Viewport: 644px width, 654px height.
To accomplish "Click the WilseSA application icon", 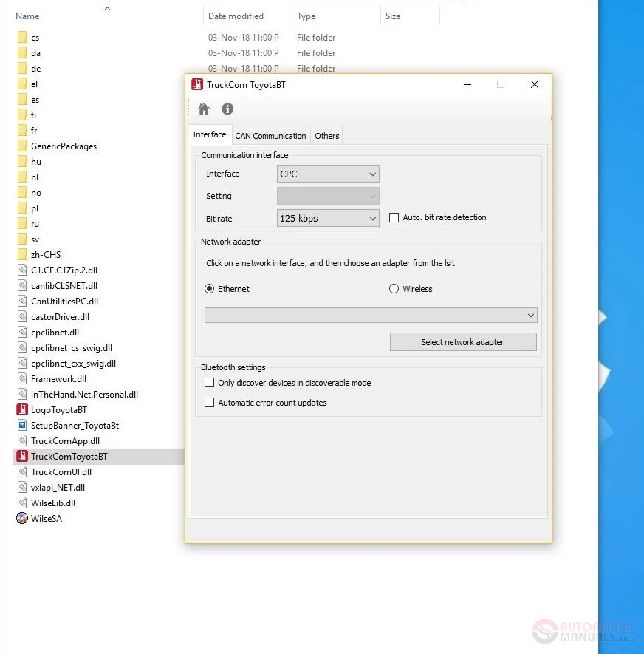I will 22,518.
